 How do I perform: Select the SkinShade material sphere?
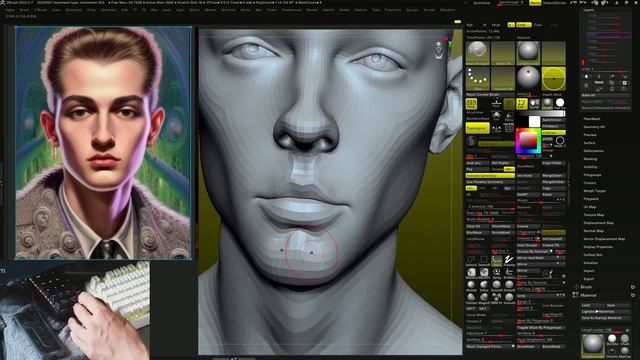tap(612, 339)
